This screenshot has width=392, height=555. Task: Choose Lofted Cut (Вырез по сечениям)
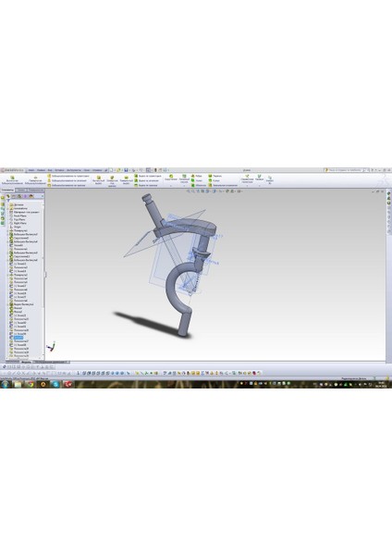click(x=146, y=180)
